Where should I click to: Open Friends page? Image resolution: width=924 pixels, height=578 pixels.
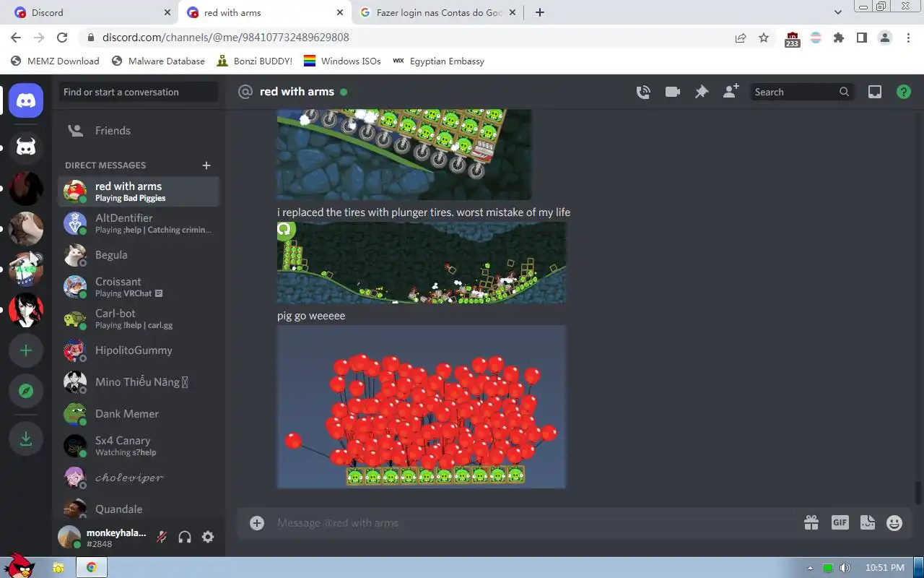[138, 131]
